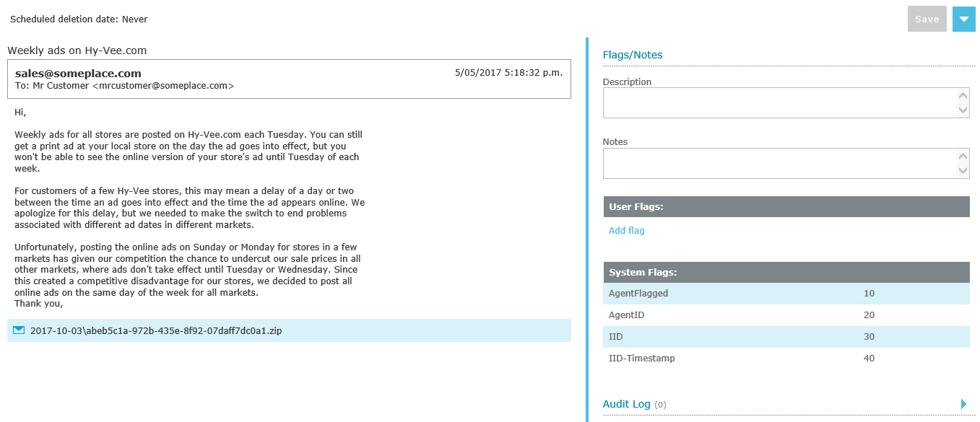Click the Audit Log count (0)

pos(660,405)
